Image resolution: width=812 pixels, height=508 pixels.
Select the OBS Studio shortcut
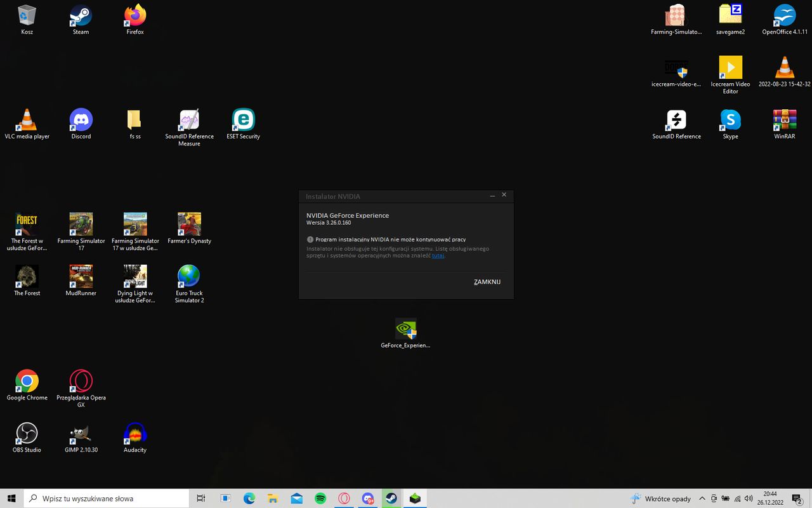point(27,438)
